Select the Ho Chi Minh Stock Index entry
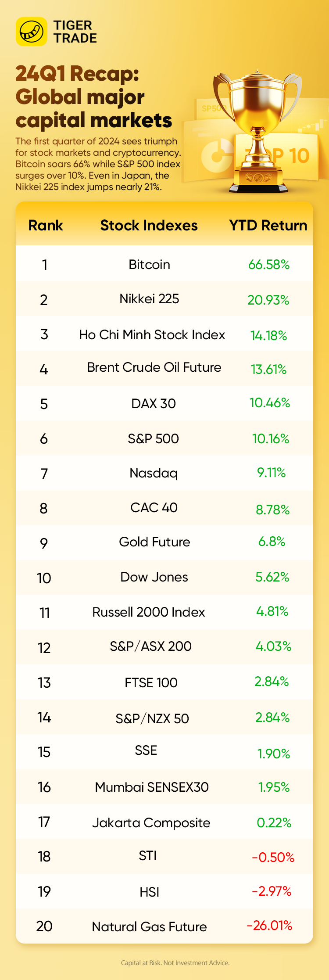329x980 pixels. coord(152,335)
